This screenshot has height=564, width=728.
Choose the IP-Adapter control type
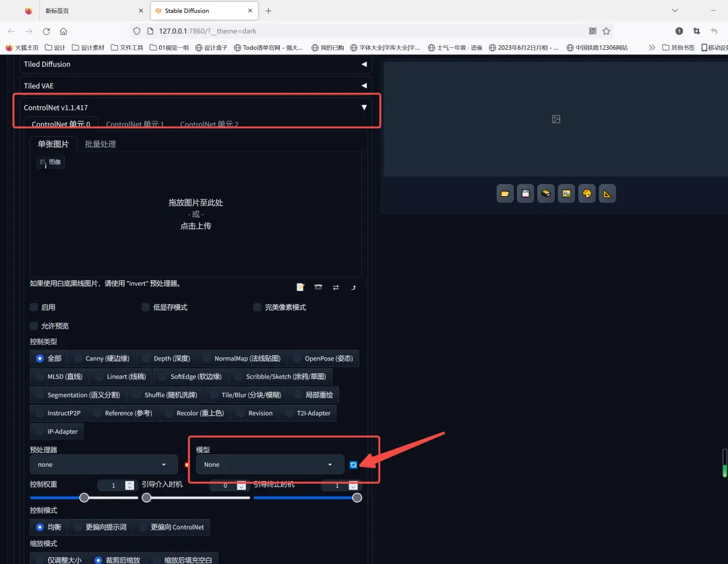tap(57, 431)
